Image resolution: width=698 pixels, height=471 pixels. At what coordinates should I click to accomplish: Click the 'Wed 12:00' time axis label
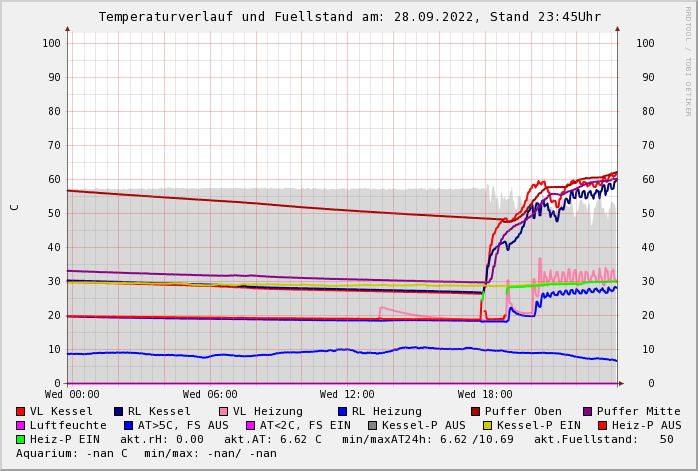pos(347,395)
